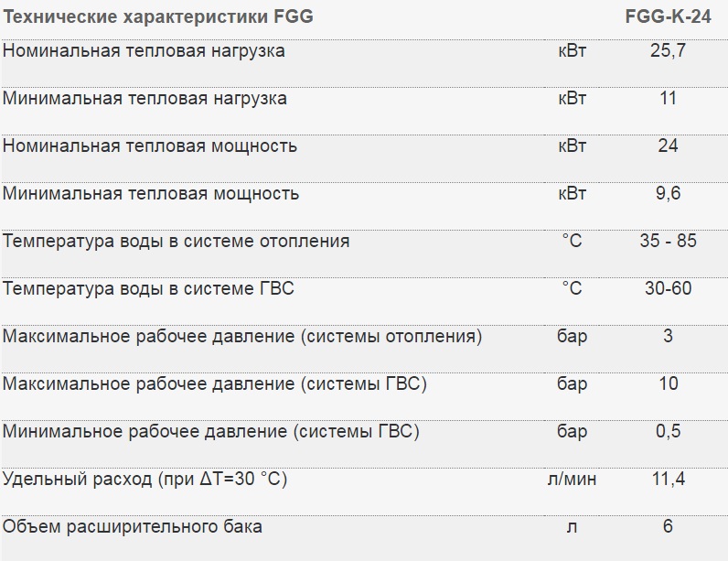Select the "Минимальная тепловая мощность" row label
This screenshot has width=728, height=561.
point(151,194)
